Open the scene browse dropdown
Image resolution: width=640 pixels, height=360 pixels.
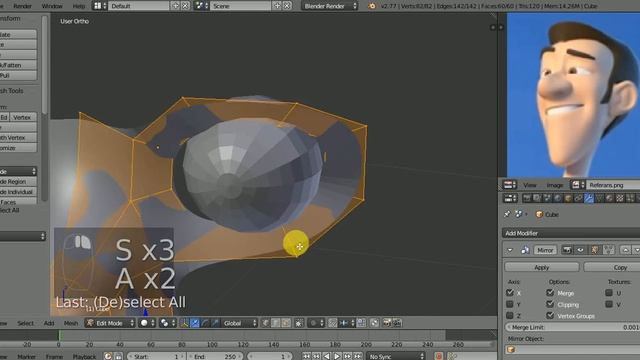202,6
